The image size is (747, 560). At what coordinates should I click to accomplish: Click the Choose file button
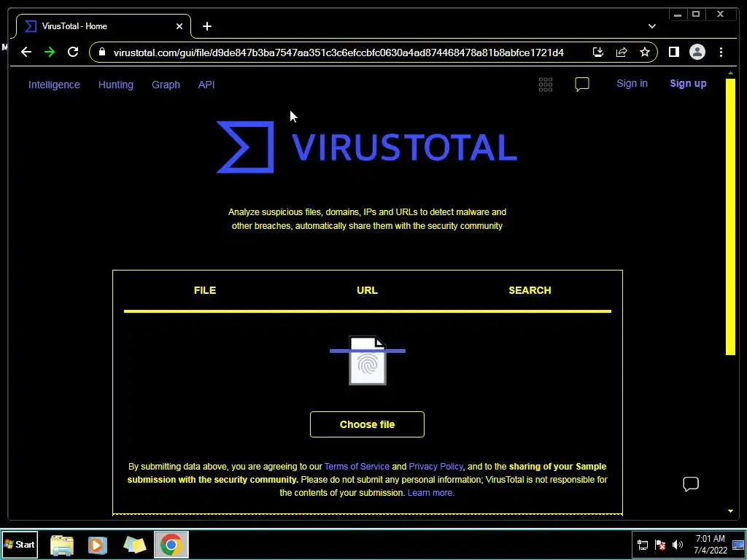click(368, 424)
